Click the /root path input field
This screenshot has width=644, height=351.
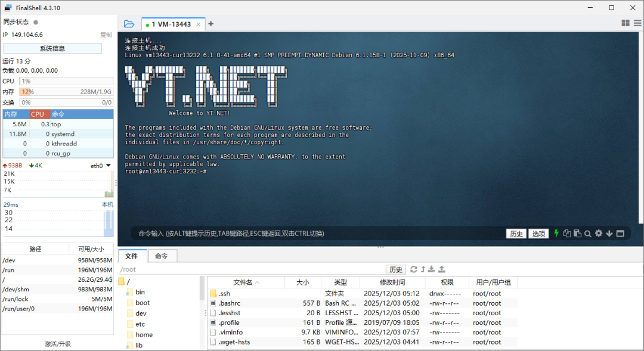pyautogui.click(x=252, y=269)
